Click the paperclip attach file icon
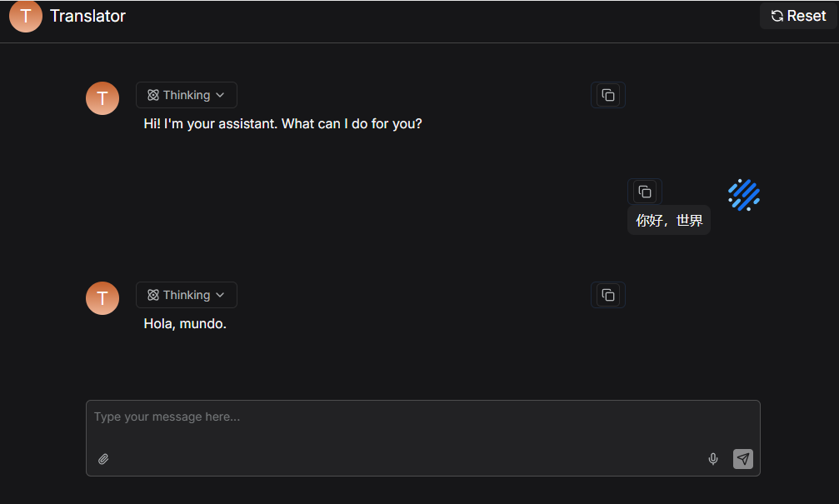This screenshot has width=839, height=504. pos(103,459)
